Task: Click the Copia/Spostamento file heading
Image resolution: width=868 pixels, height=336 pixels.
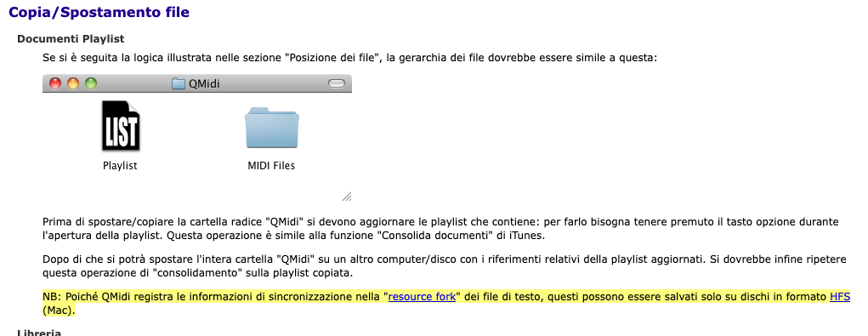Action: pyautogui.click(x=99, y=12)
